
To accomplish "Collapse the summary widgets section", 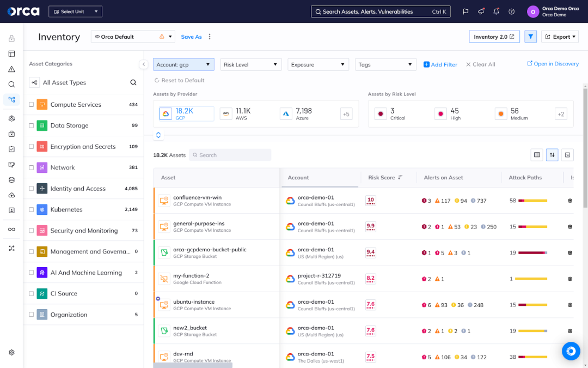I will (x=158, y=135).
